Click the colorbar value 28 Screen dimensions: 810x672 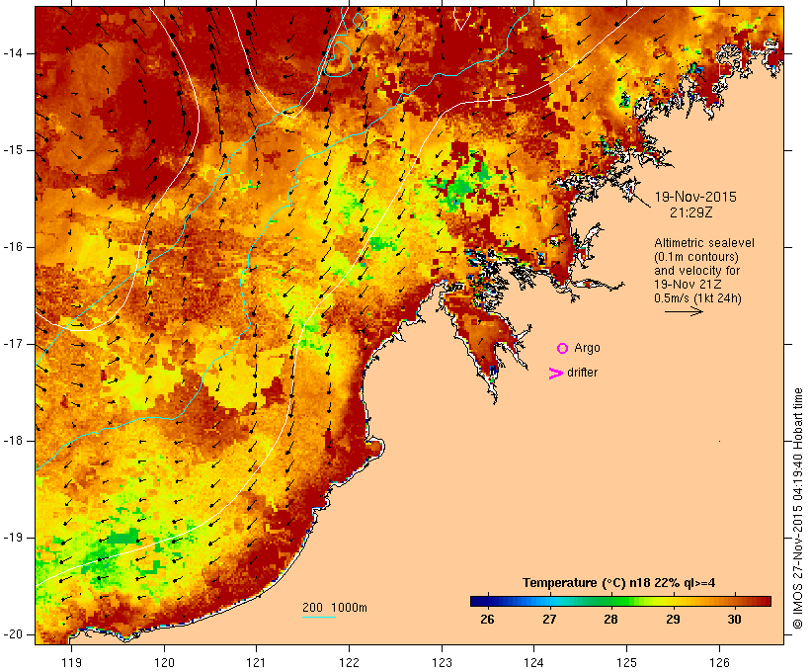[x=610, y=620]
